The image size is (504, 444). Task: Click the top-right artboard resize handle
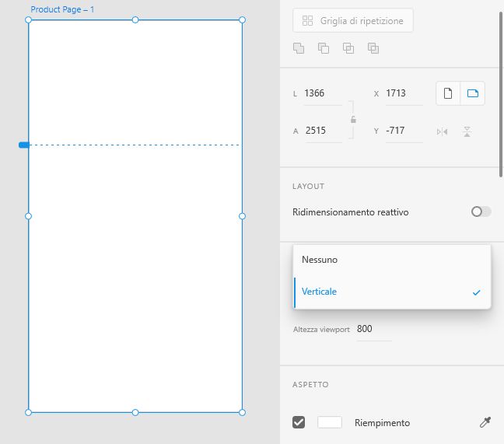click(243, 20)
